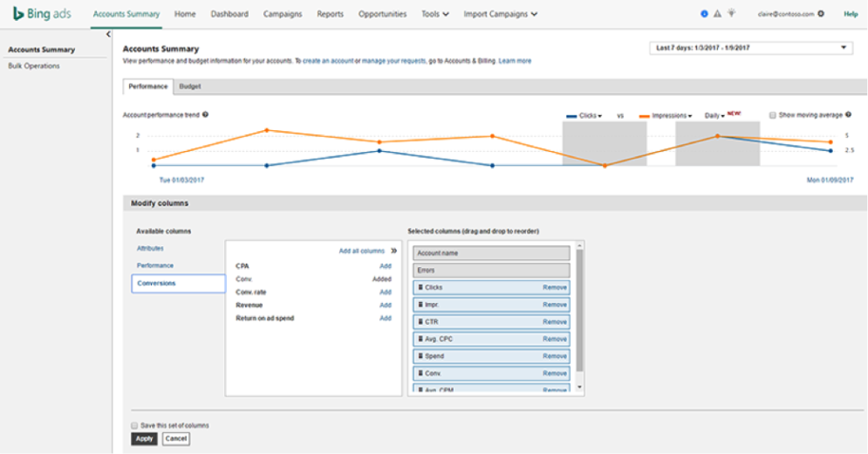The image size is (868, 454).
Task: Select Accounts Summary in sidebar
Action: tap(42, 50)
